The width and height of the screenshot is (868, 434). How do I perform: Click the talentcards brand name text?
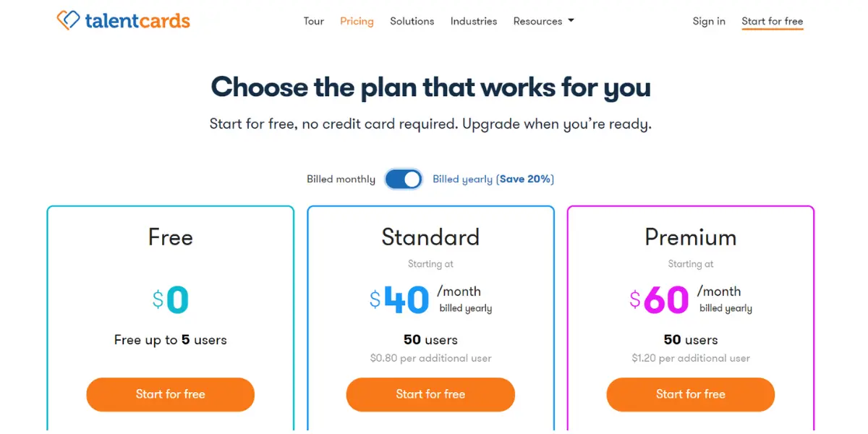(x=137, y=20)
